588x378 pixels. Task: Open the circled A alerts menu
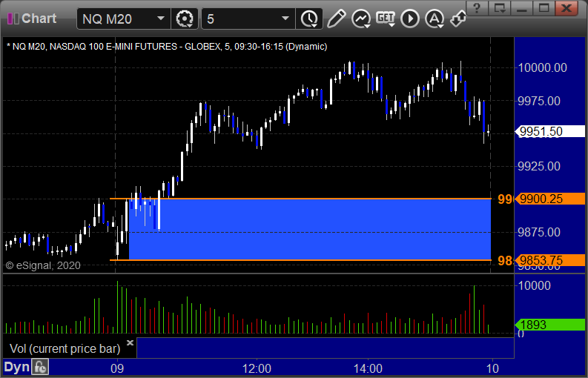pos(435,19)
